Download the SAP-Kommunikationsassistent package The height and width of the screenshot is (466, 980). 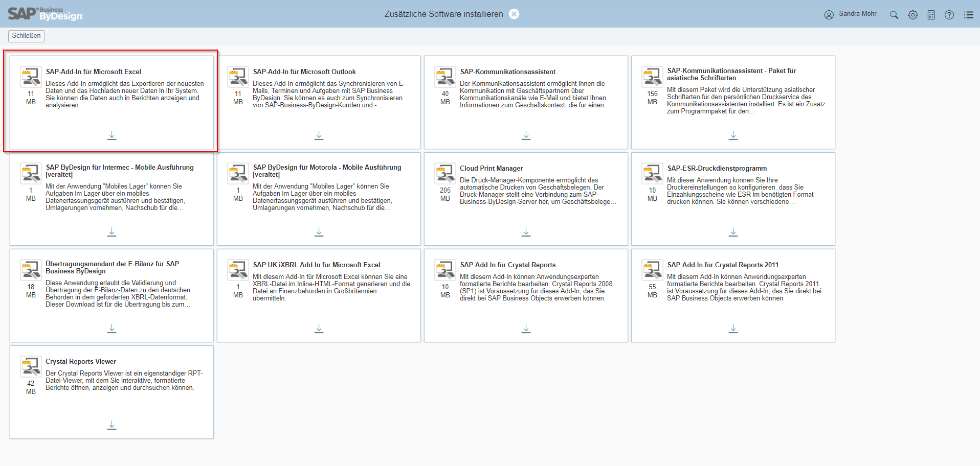pos(526,135)
